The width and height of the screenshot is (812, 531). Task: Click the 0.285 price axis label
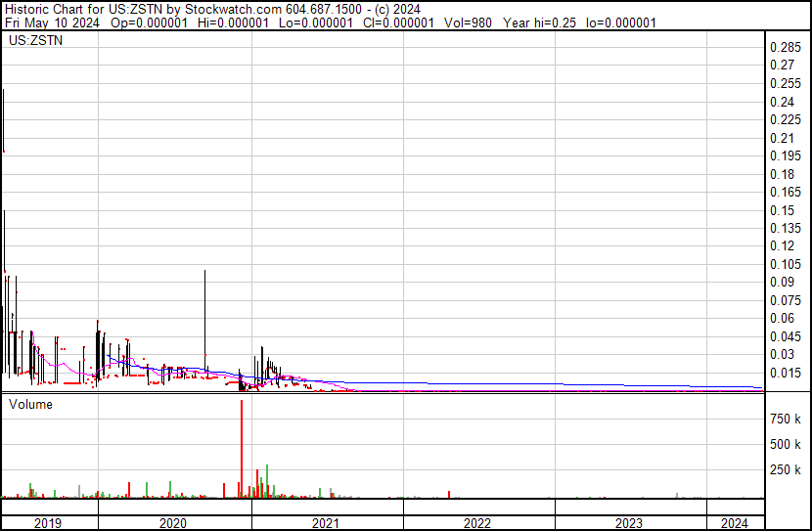tap(785, 48)
